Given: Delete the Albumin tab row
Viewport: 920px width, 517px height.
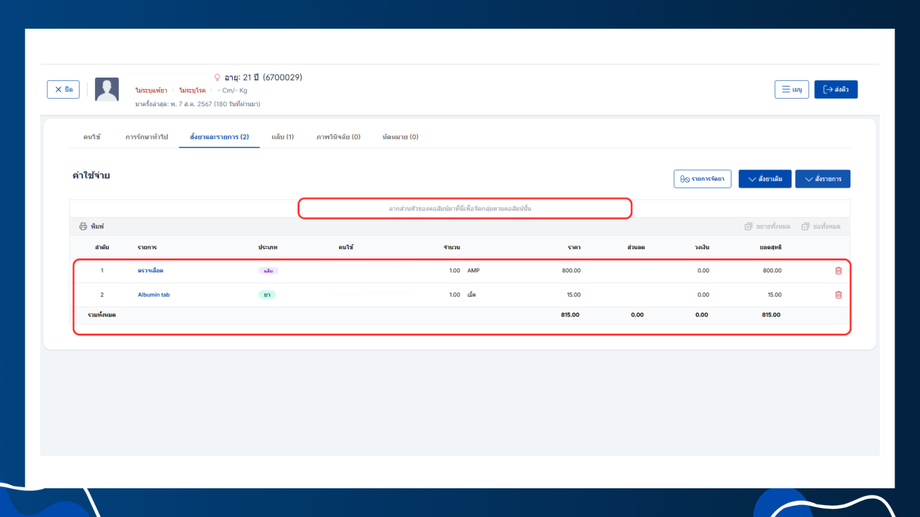Looking at the screenshot, I should 838,295.
